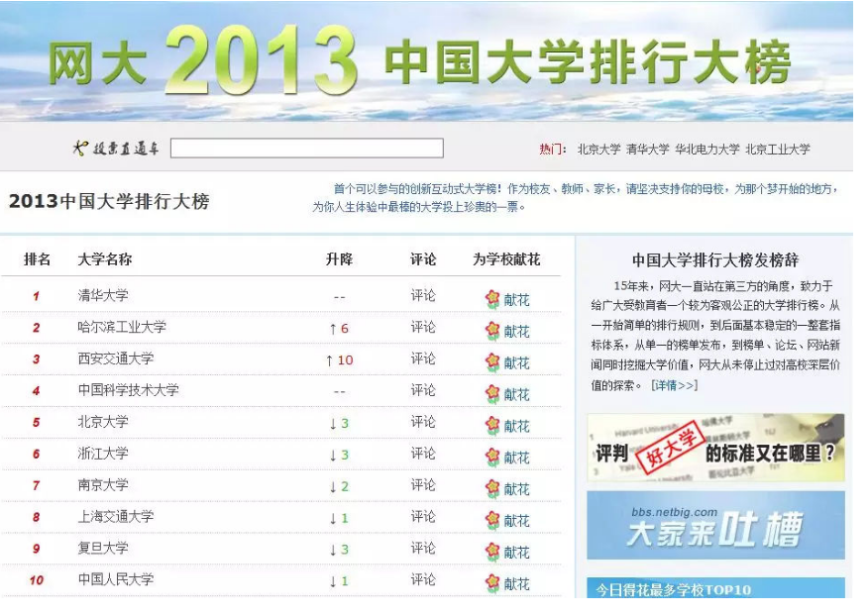This screenshot has height=614, width=868.
Task: Focus the search input box
Action: (306, 149)
